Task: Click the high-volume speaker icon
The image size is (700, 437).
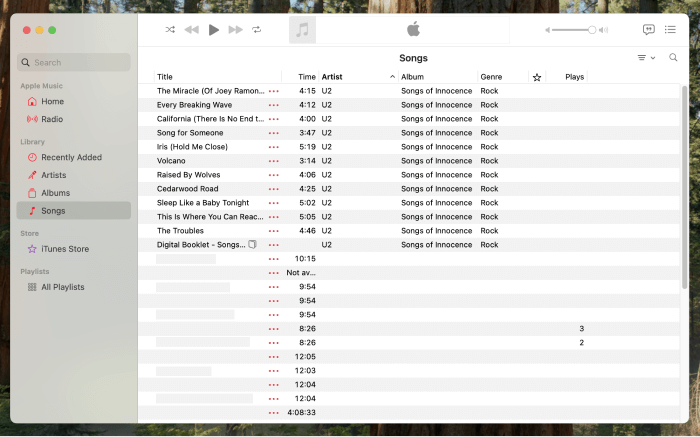Action: pyautogui.click(x=604, y=30)
